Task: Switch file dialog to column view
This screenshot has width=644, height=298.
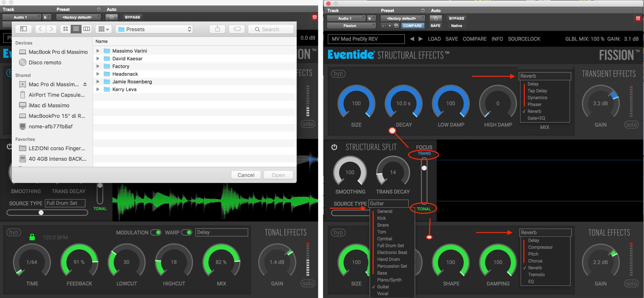Action: pos(87,29)
